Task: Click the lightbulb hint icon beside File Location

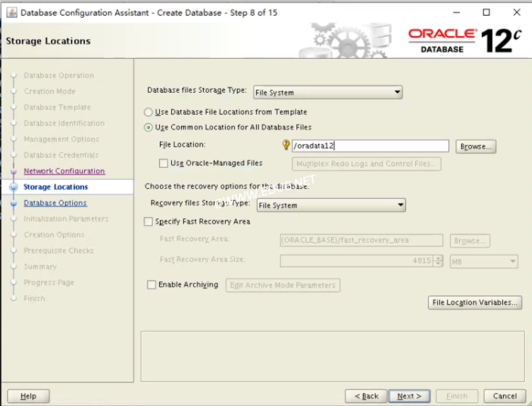Action: tap(286, 145)
